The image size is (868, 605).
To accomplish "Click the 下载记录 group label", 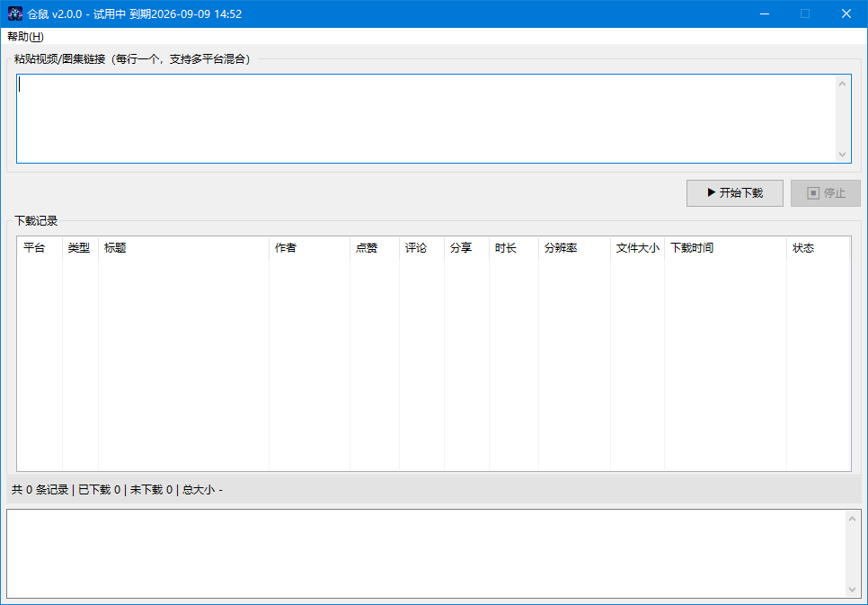I will click(x=36, y=221).
